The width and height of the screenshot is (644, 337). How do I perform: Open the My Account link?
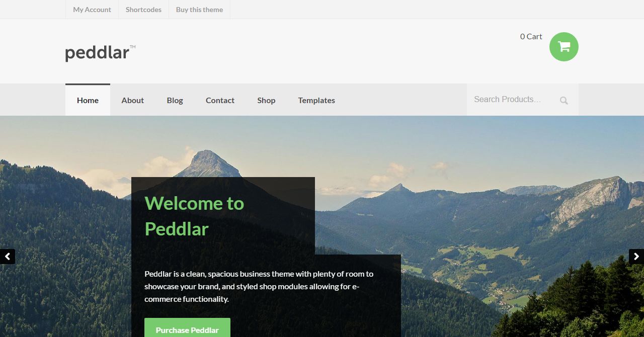pos(92,10)
